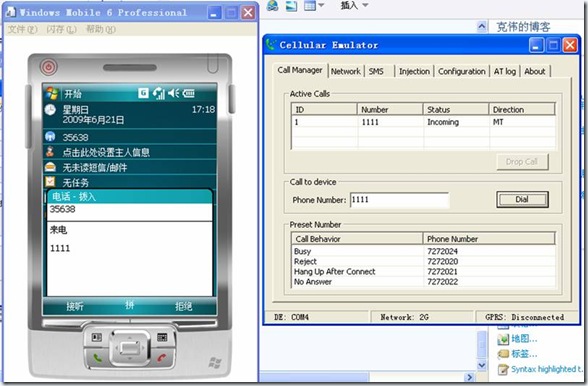The width and height of the screenshot is (588, 386).
Task: Click the picture icon in browser toolbar
Action: point(291,6)
